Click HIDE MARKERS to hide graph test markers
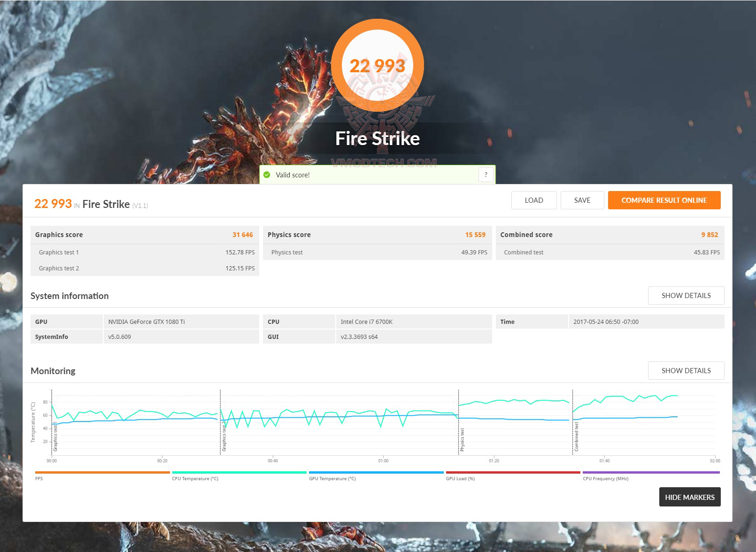The width and height of the screenshot is (756, 552). pos(690,497)
